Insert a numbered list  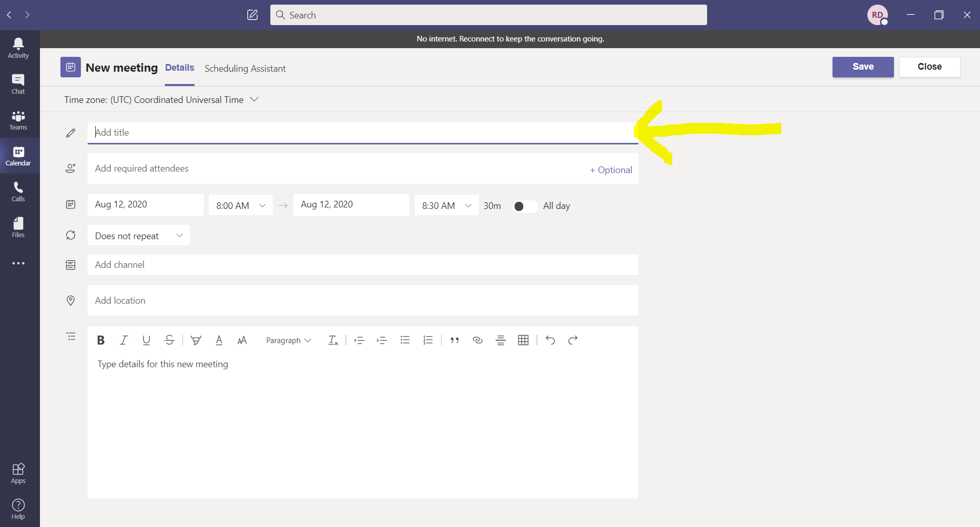[x=428, y=340]
